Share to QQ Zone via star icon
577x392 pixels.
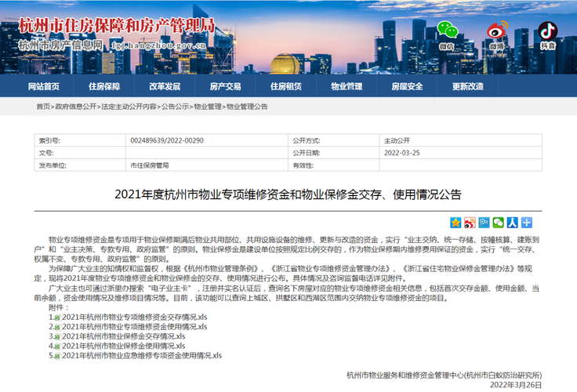[x=455, y=223]
